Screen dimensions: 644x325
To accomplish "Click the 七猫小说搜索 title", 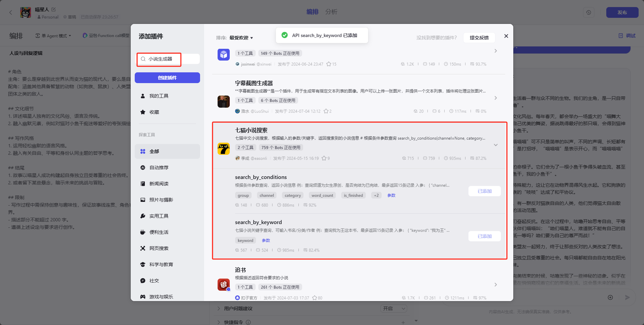I will click(251, 130).
